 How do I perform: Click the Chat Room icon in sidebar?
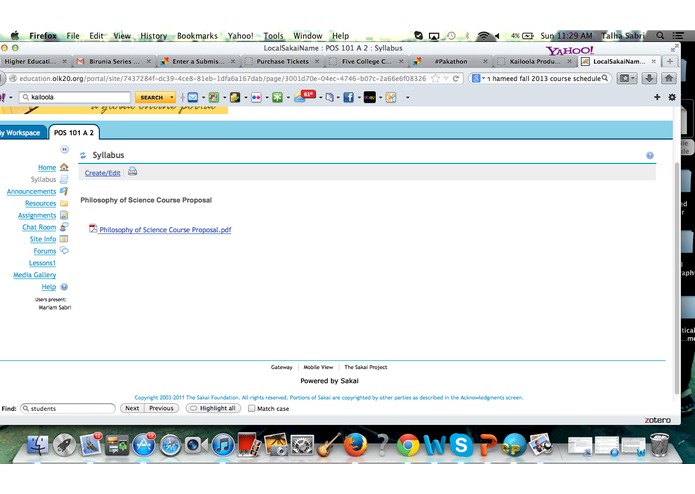tap(64, 227)
